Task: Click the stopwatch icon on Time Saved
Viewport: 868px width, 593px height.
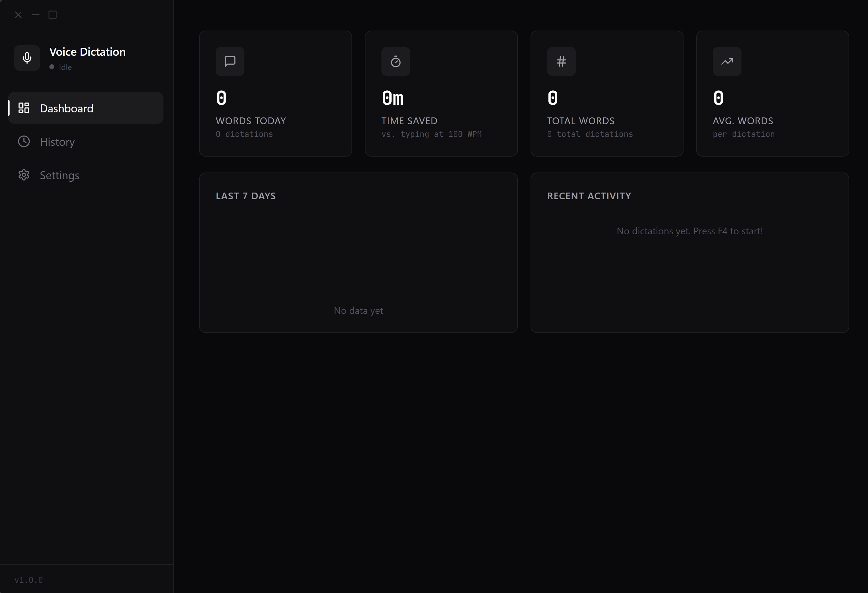Action: pos(395,61)
